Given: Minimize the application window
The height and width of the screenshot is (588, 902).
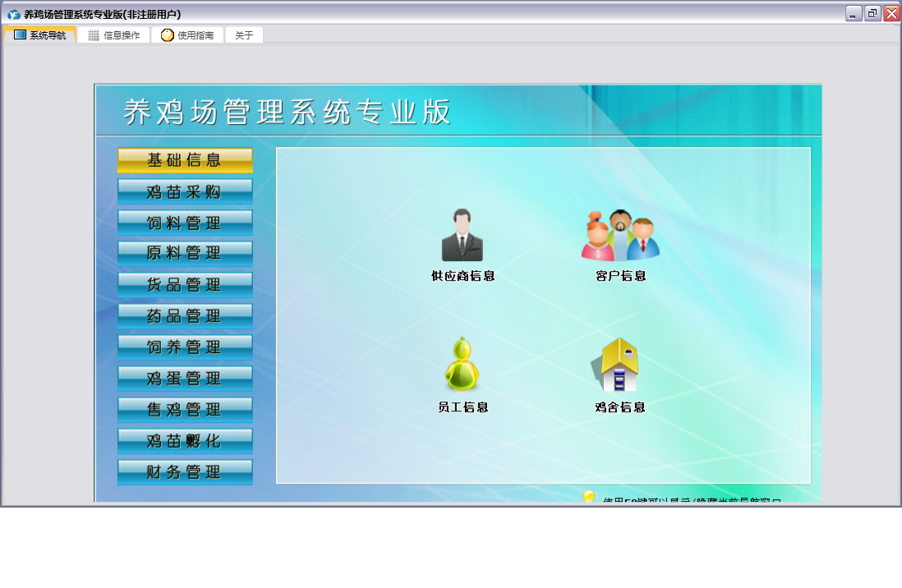Looking at the screenshot, I should click(x=854, y=13).
